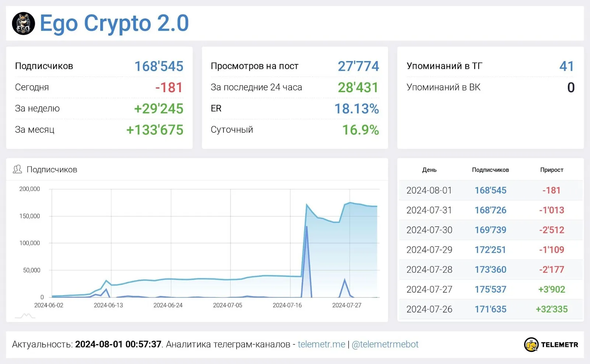Select the 2024-07-29 table row date
590x364 pixels.
[429, 250]
